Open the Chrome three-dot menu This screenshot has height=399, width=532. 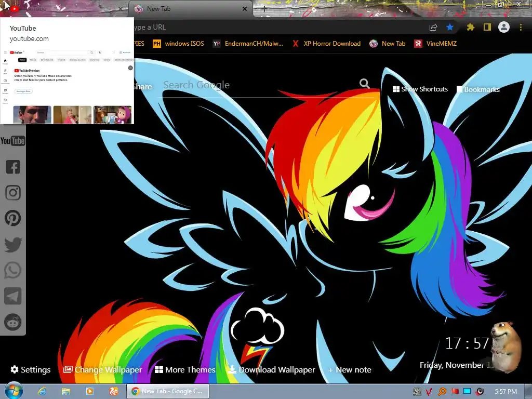click(521, 27)
